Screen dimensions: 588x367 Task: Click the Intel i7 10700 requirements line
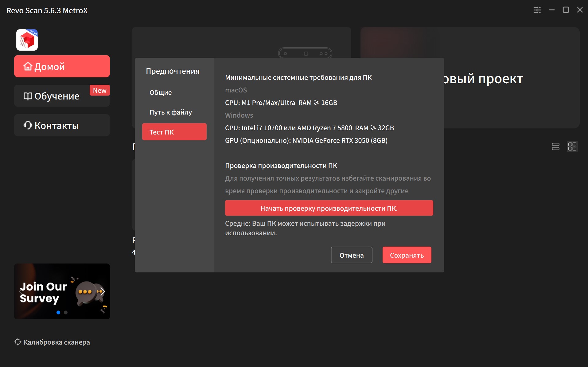pos(310,128)
